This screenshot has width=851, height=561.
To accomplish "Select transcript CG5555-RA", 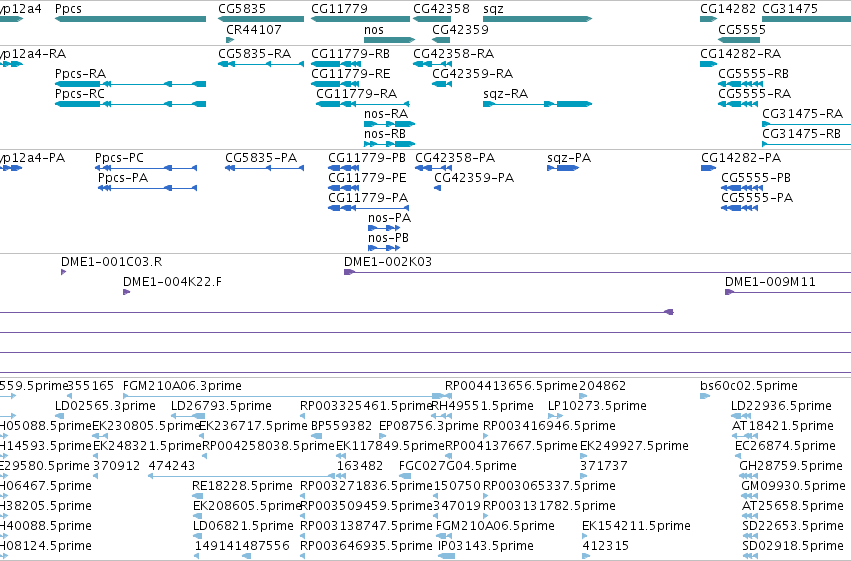I will [x=754, y=94].
